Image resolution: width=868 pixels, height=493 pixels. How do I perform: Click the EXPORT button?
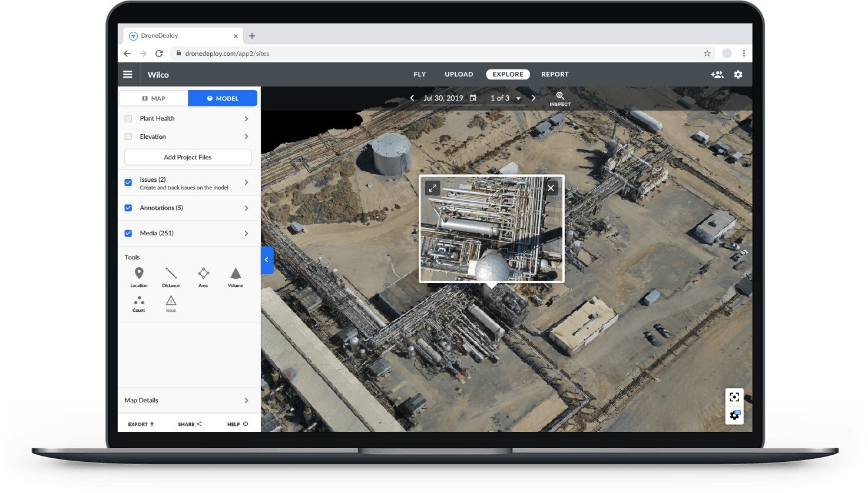(x=141, y=424)
